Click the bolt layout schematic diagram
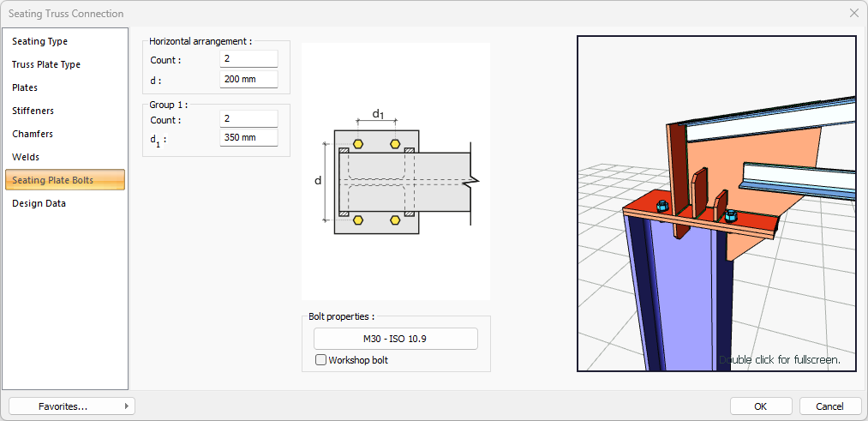The width and height of the screenshot is (868, 421). (x=396, y=171)
